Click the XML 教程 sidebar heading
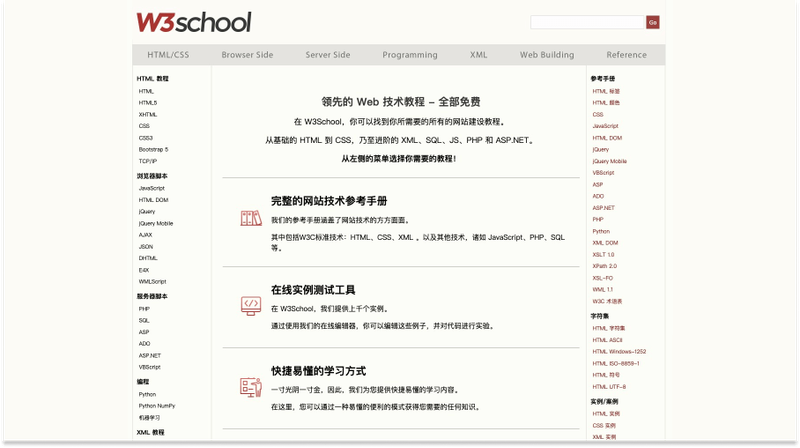This screenshot has width=800, height=448. pyautogui.click(x=151, y=433)
